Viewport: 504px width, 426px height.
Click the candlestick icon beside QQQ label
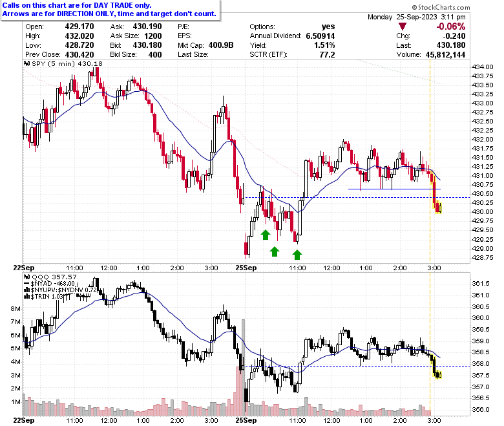click(x=27, y=277)
